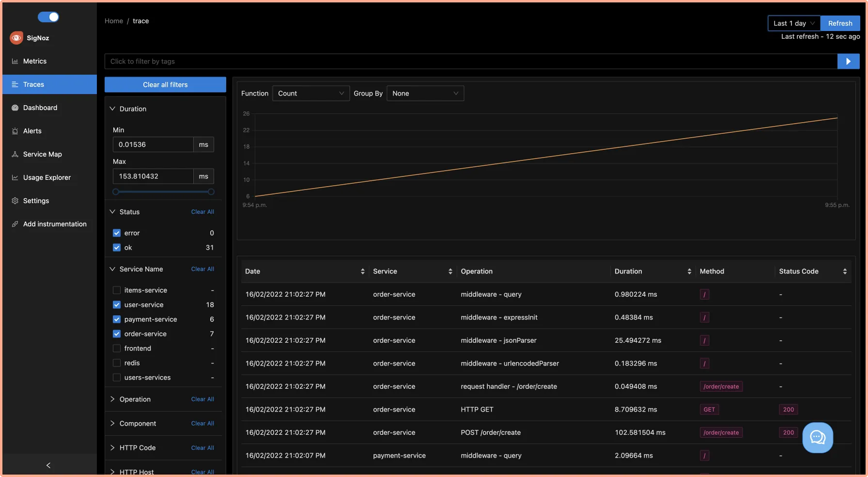The width and height of the screenshot is (868, 477).
Task: Expand the HTTP Code filter section
Action: (x=112, y=448)
